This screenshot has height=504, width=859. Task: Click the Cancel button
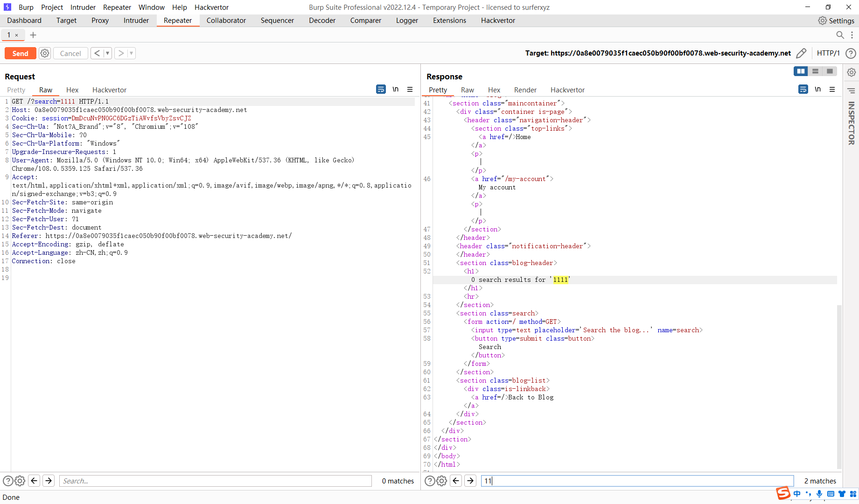pos(70,53)
